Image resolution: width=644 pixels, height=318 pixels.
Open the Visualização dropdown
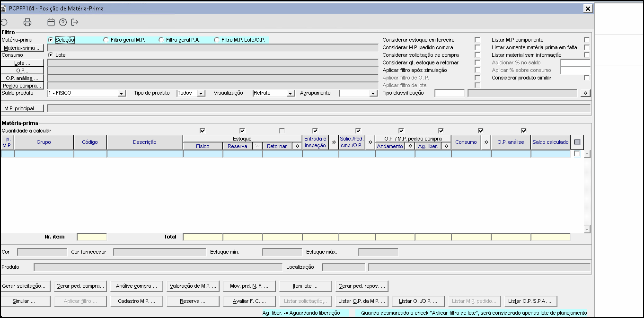(x=291, y=93)
